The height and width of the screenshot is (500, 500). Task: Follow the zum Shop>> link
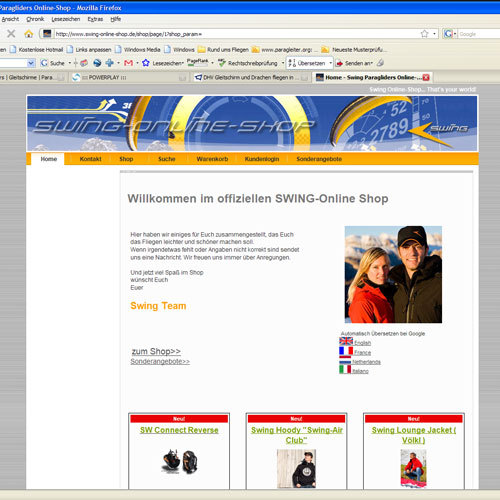click(156, 351)
